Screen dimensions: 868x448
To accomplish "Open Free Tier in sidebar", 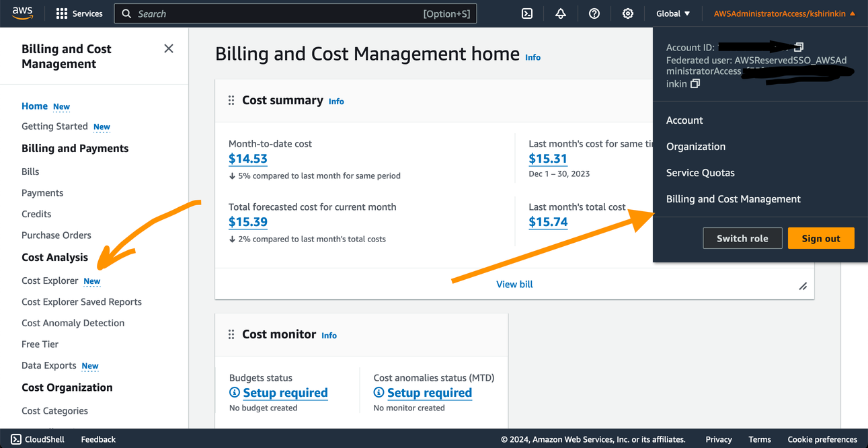I will click(40, 344).
